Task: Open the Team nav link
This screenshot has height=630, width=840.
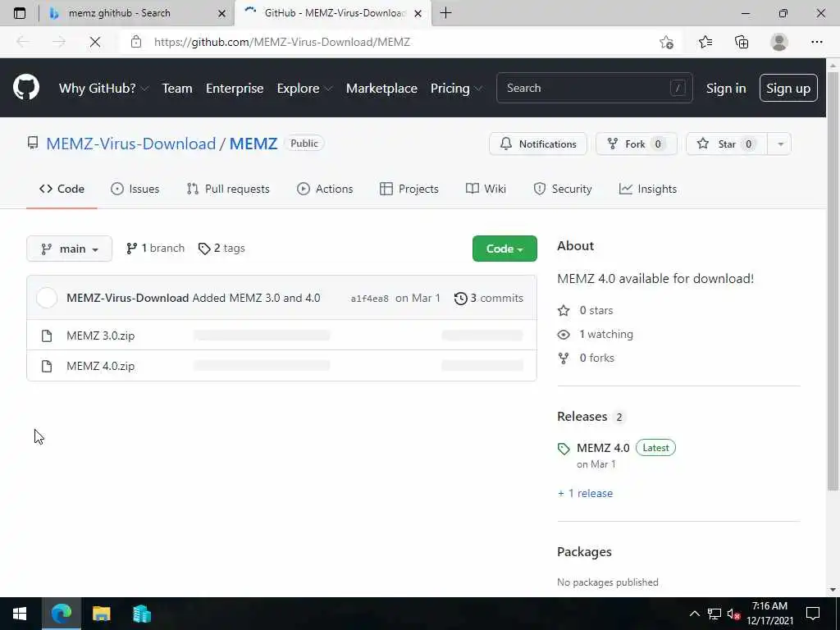Action: (x=177, y=88)
